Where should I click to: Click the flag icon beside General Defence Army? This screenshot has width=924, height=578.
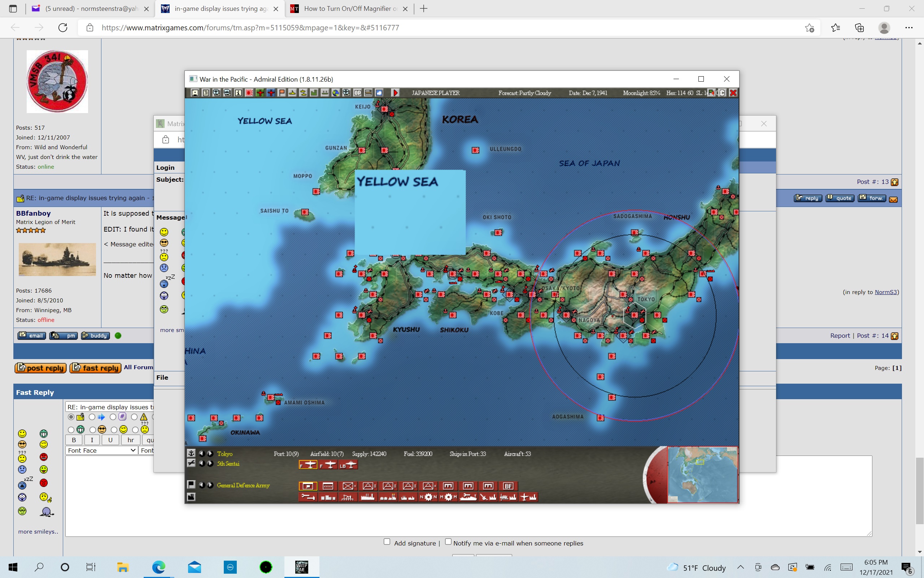click(191, 484)
